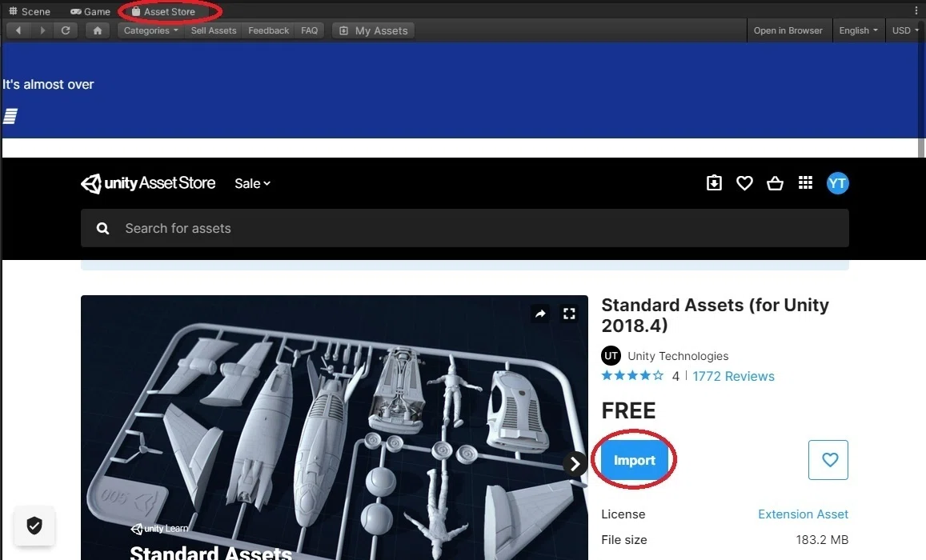Open the privacy shield badge

pos(34,525)
